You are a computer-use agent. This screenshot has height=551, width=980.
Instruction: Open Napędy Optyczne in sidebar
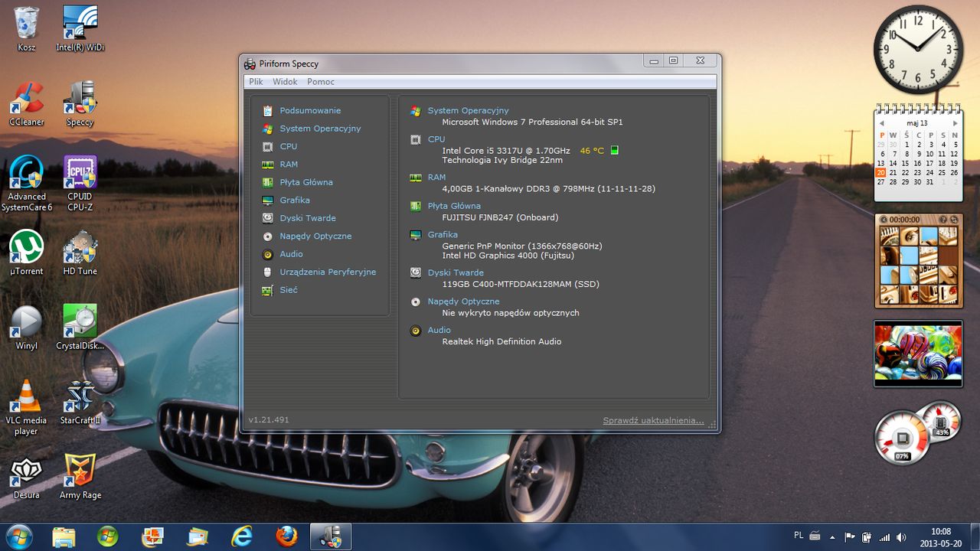(315, 236)
